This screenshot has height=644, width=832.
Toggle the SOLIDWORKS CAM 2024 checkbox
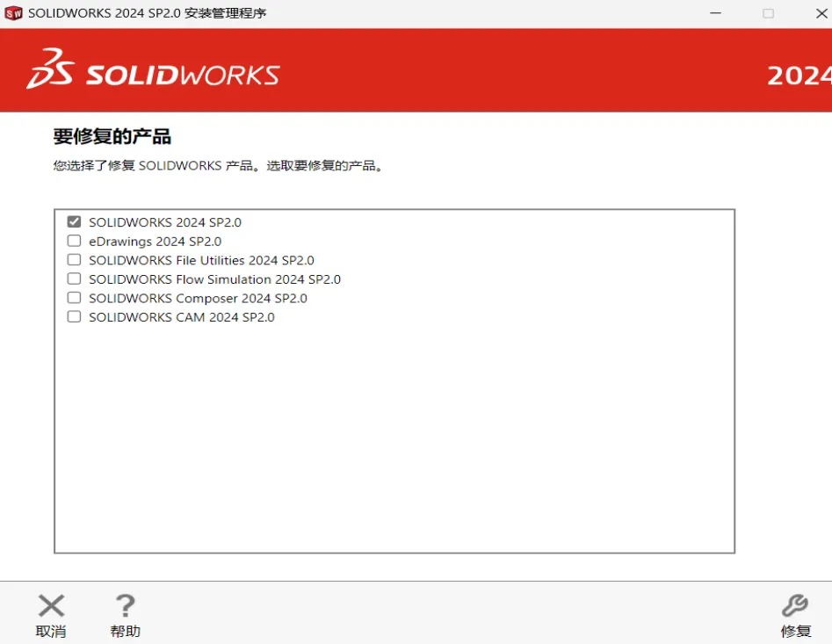tap(74, 317)
